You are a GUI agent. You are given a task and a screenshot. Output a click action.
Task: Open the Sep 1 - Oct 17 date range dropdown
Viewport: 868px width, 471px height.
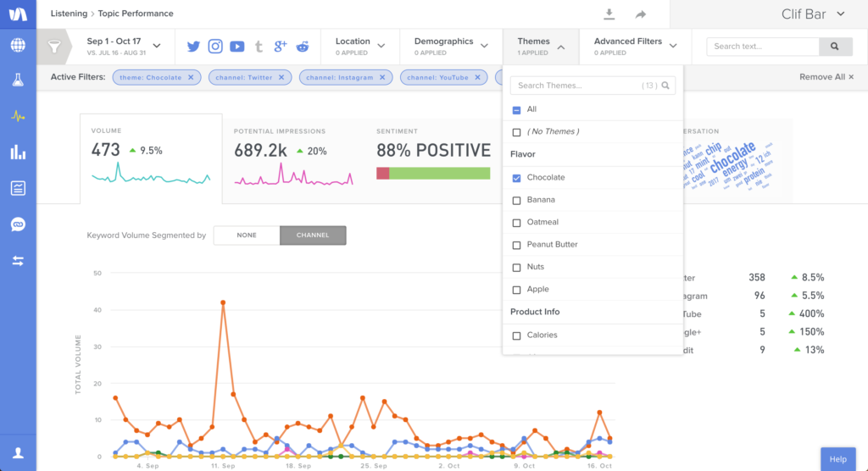click(124, 47)
